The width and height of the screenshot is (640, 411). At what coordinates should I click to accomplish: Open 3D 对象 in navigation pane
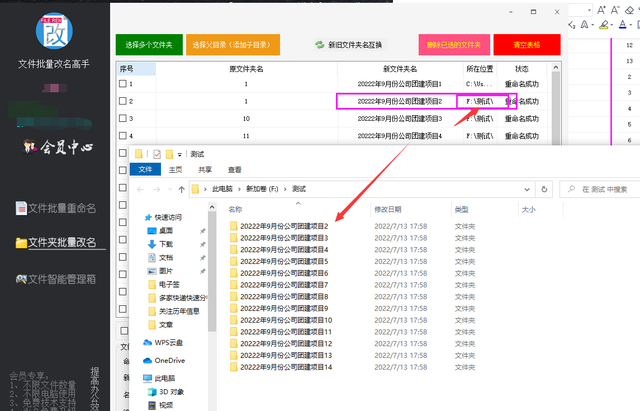point(166,392)
